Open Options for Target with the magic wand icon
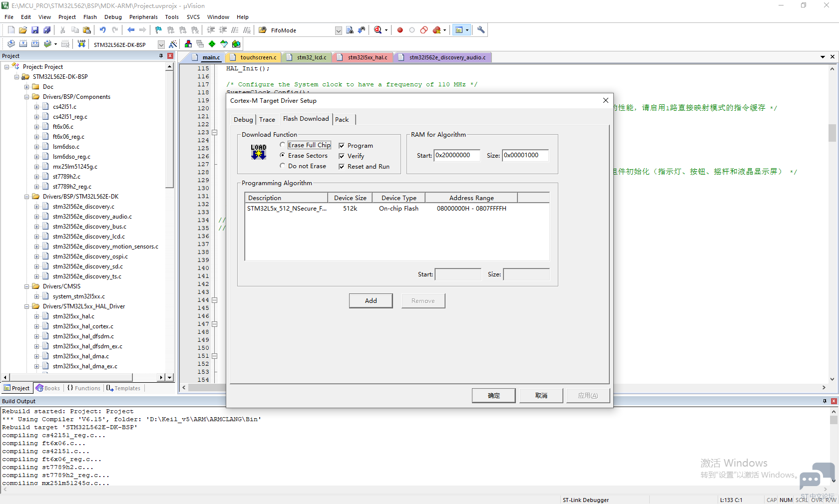 173,44
